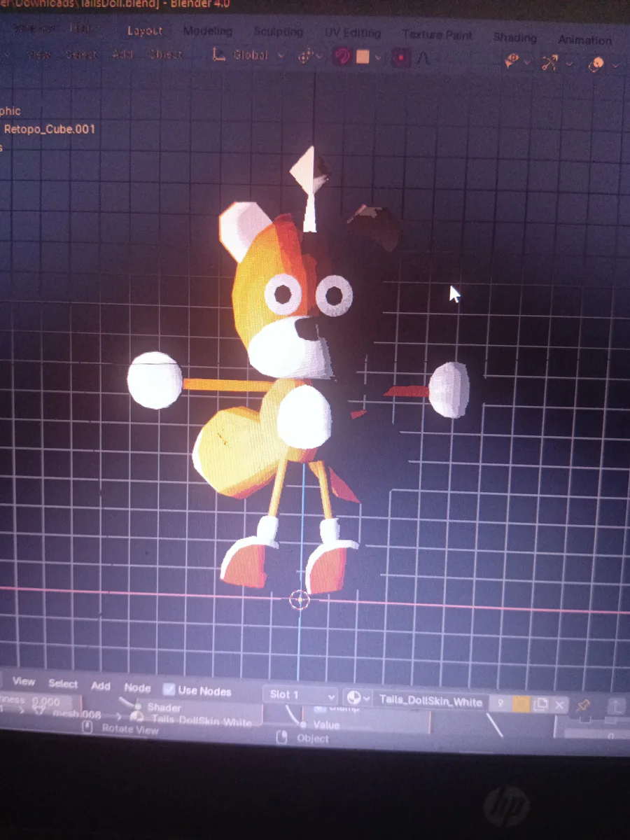Screen dimensions: 630x840
Task: Toggle viewport gizmos
Action: [x=549, y=64]
